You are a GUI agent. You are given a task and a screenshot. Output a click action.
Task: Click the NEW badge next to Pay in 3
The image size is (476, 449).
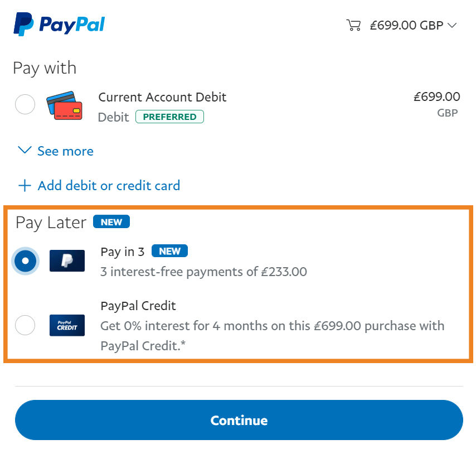pyautogui.click(x=169, y=251)
